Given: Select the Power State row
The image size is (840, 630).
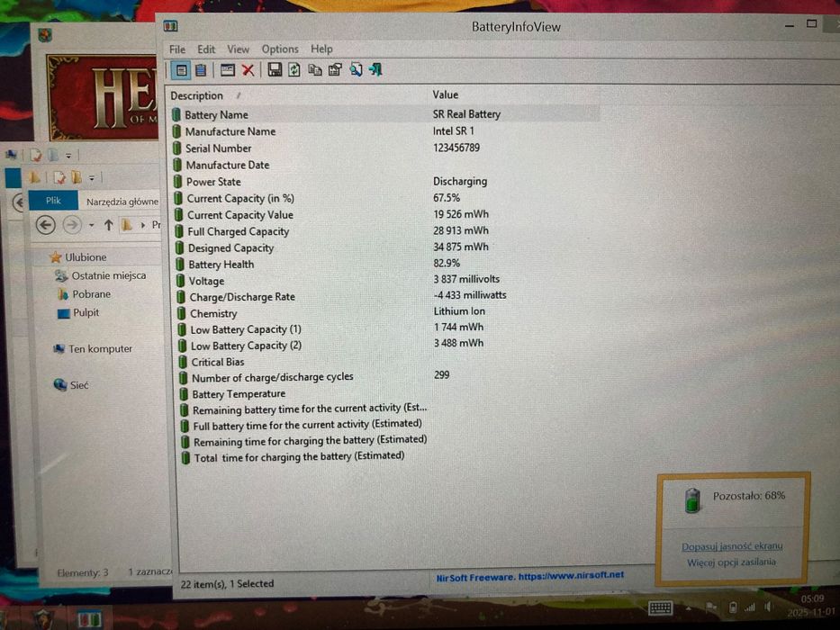Looking at the screenshot, I should point(384,182).
